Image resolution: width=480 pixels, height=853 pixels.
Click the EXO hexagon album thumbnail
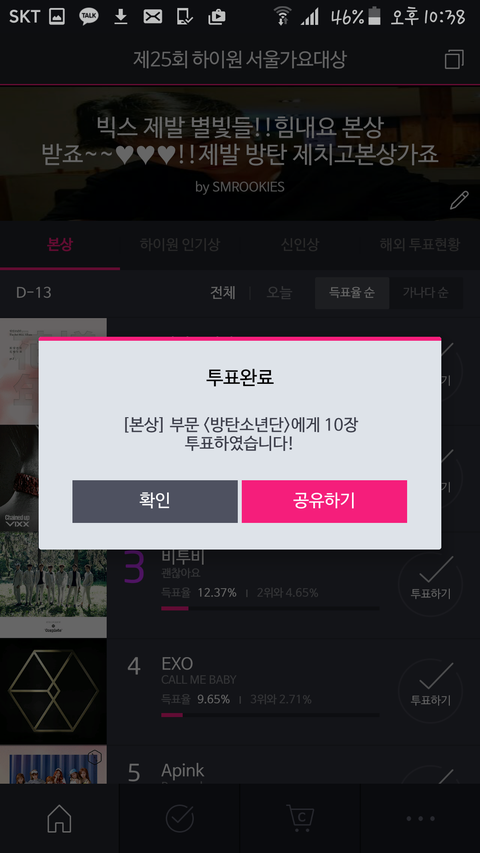[x=53, y=691]
